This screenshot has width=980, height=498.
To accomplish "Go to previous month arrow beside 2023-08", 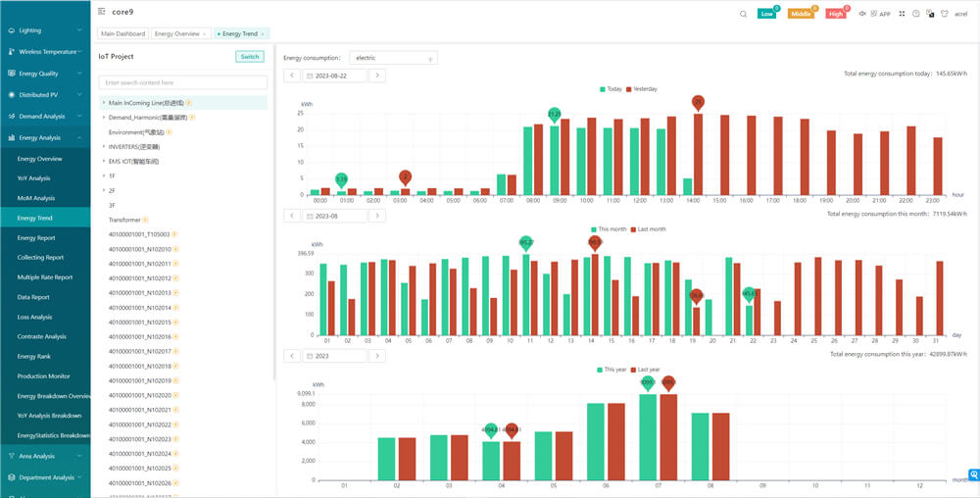I will coord(292,216).
